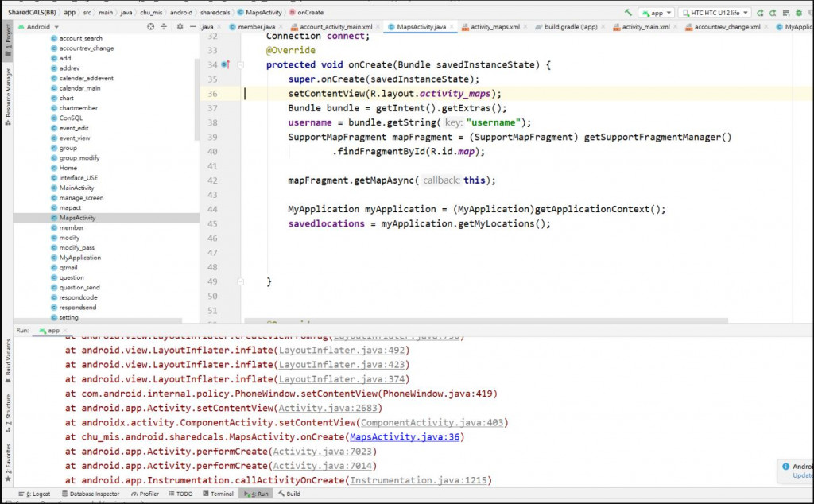Select MyApplication in project tree
The image size is (814, 504).
coord(80,258)
